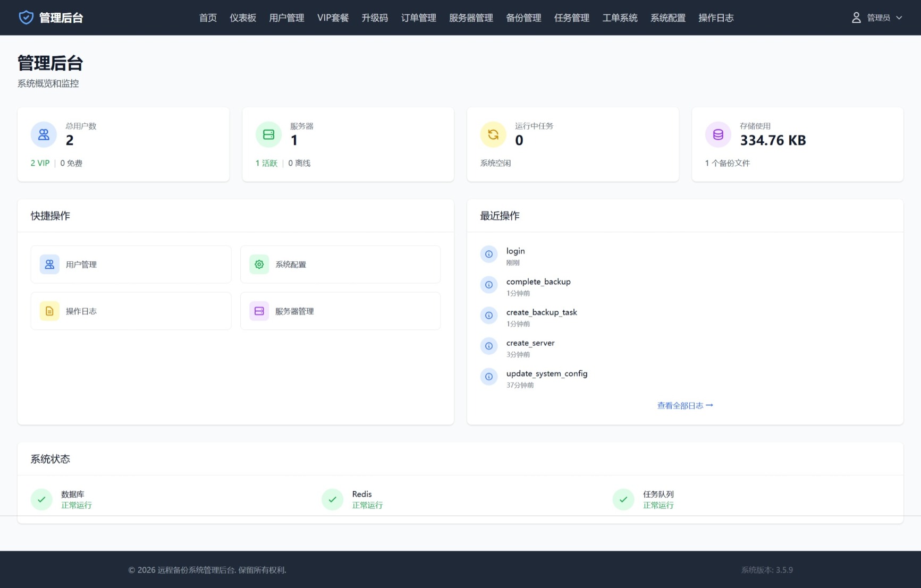Click the gear icon for 系统配置 shortcut
Viewport: 921px width, 588px height.
point(259,265)
